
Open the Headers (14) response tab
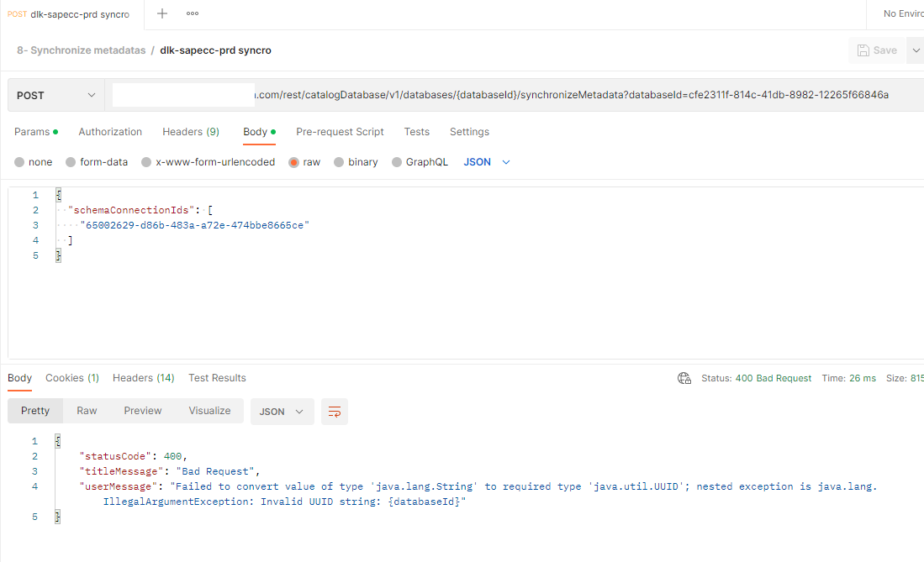tap(144, 378)
